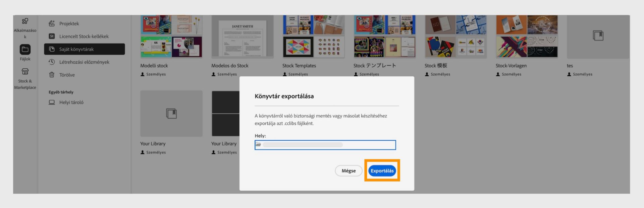
Task: Click the Törölve trash icon
Action: point(52,75)
